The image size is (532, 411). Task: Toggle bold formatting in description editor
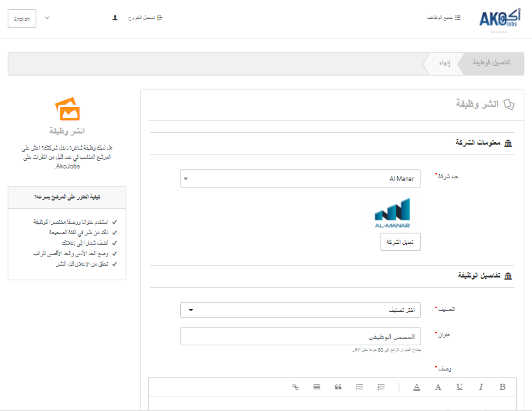(x=502, y=387)
